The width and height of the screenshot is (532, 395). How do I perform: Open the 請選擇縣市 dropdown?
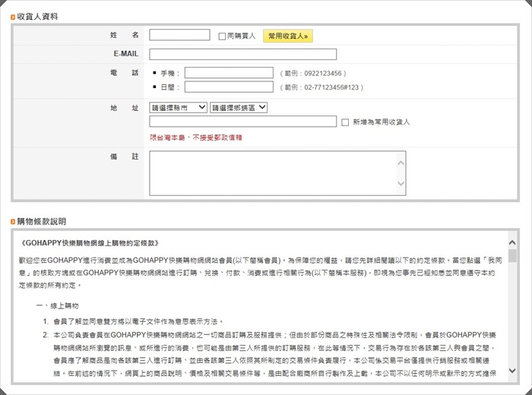pyautogui.click(x=178, y=108)
